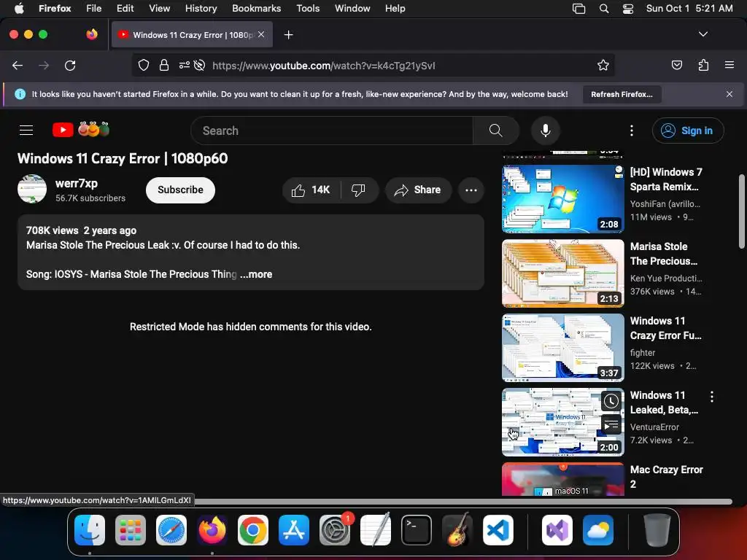747x560 pixels.
Task: Dislike the video with thumbs down
Action: pyautogui.click(x=359, y=190)
